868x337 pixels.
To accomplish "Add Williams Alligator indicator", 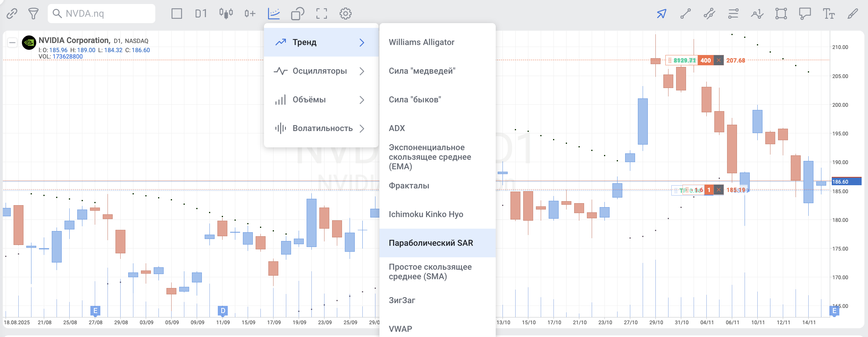I will tap(437, 42).
